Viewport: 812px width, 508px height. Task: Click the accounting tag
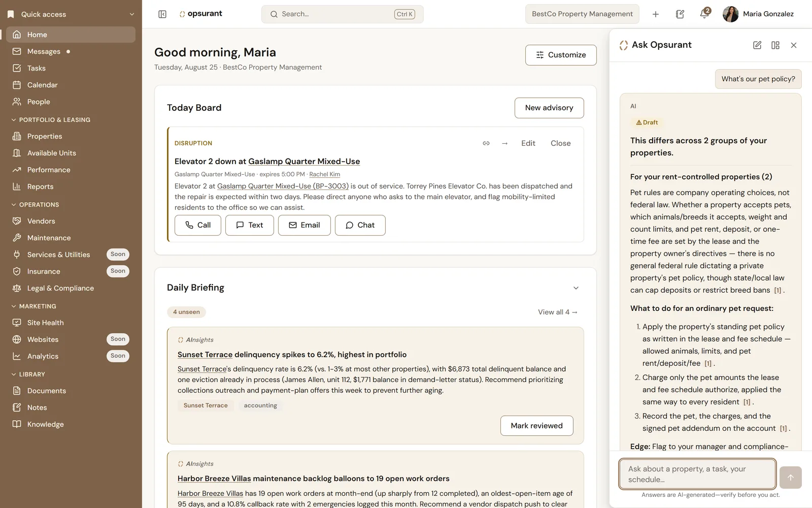(x=260, y=405)
